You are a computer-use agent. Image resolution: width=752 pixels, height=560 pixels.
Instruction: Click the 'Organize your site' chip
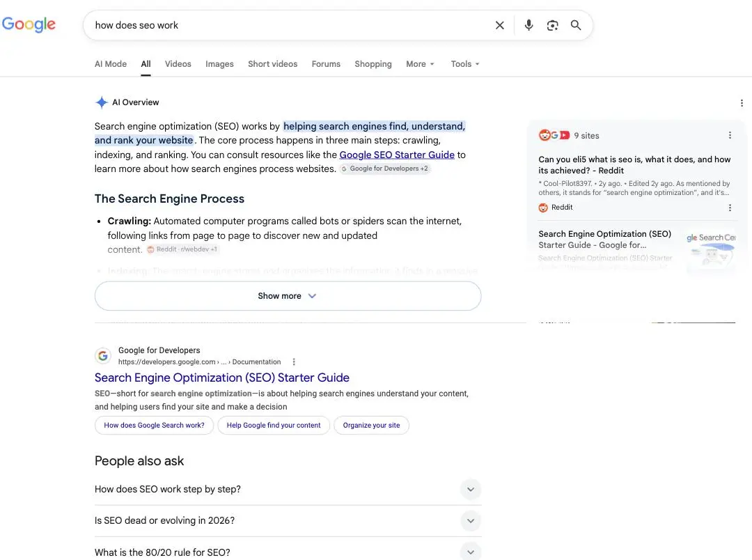371,425
